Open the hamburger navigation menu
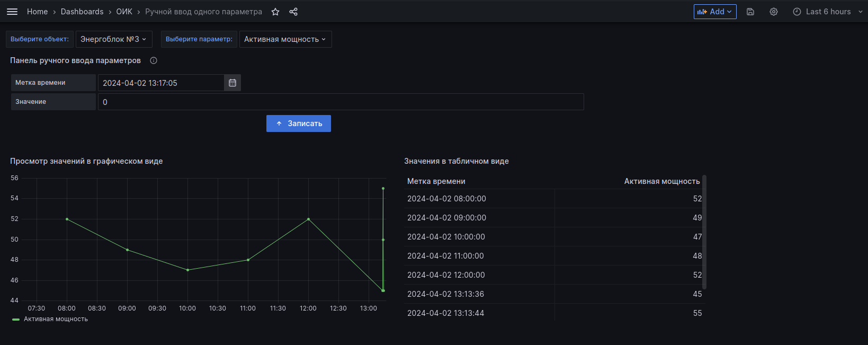This screenshot has height=345, width=868. 12,12
